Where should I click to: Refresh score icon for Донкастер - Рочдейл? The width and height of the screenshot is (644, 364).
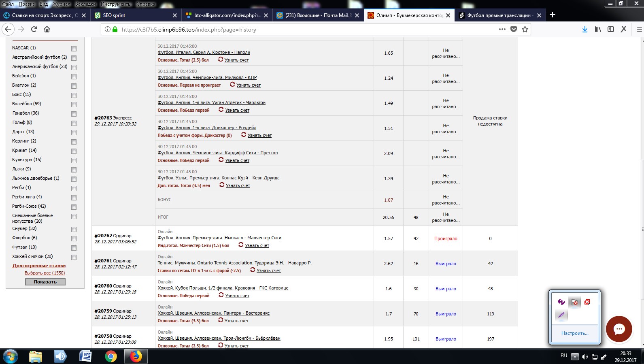244,134
